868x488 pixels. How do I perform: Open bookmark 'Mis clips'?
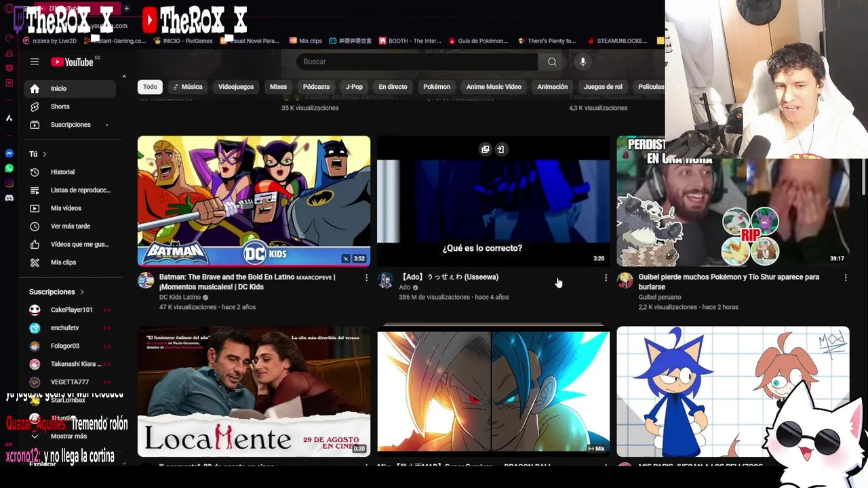[x=305, y=41]
